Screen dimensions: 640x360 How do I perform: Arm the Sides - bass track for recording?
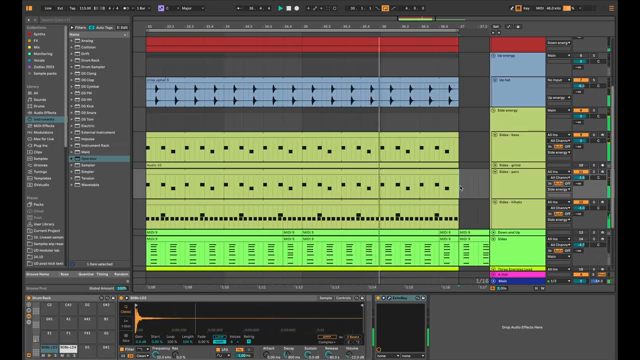(x=602, y=135)
